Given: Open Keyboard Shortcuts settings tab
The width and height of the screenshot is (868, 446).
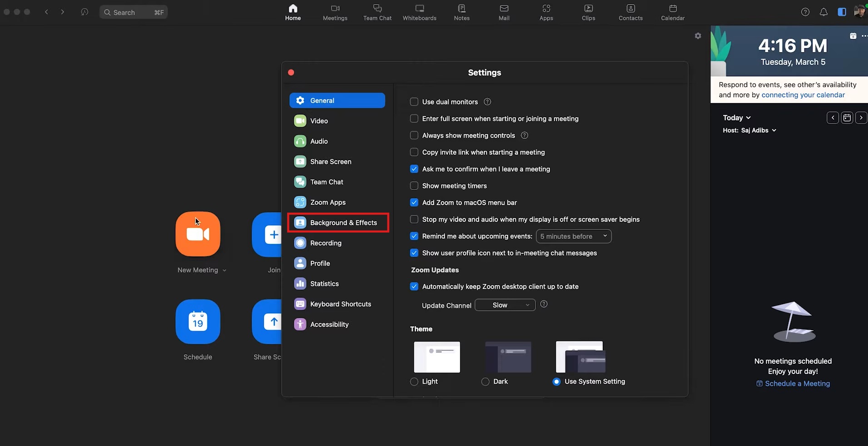Looking at the screenshot, I should (337, 304).
